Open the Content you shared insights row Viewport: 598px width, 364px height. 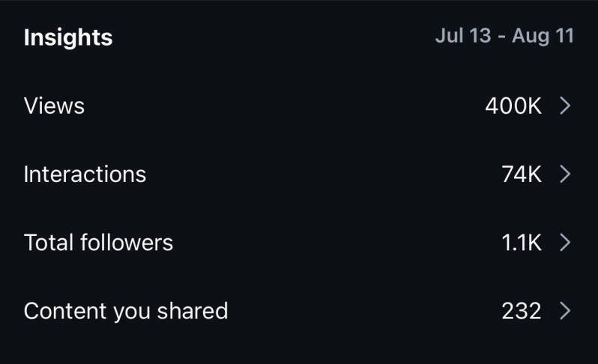tap(299, 311)
